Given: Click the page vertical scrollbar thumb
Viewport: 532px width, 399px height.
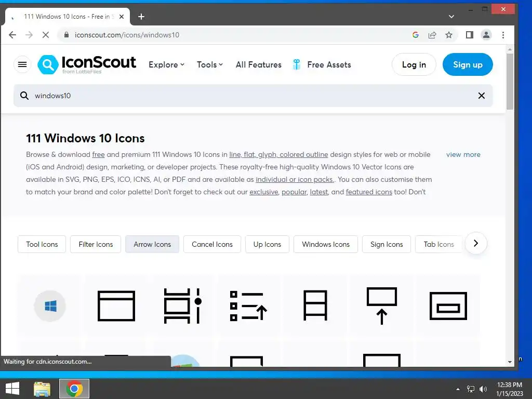Looking at the screenshot, I should click(510, 82).
